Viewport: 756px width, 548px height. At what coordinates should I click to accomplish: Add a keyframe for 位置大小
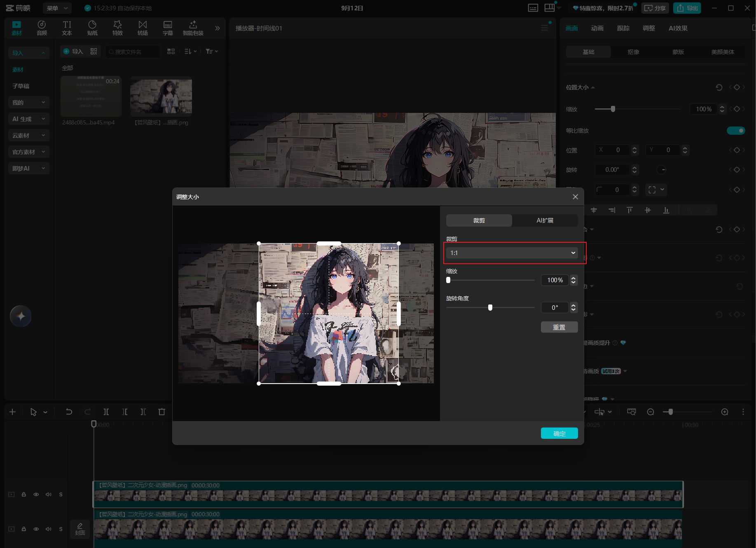pos(737,87)
